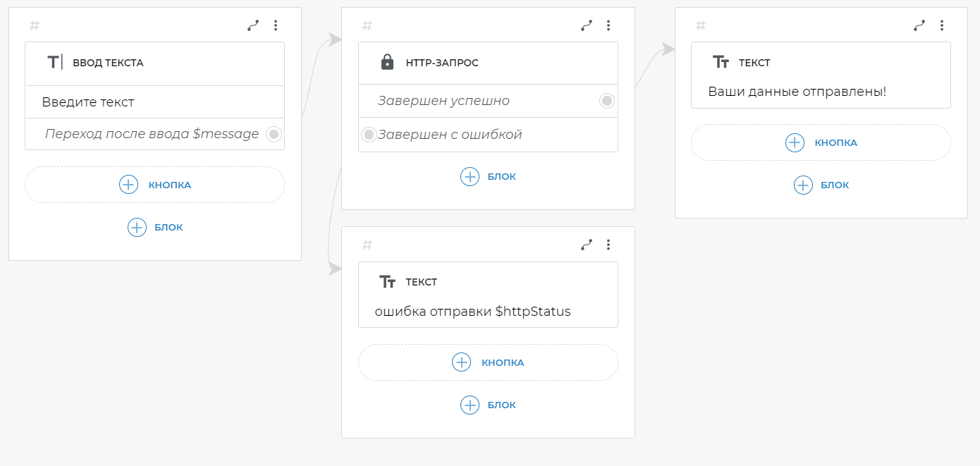
Task: Add Кнопка under Ваши данные отправлены text
Action: (x=821, y=142)
